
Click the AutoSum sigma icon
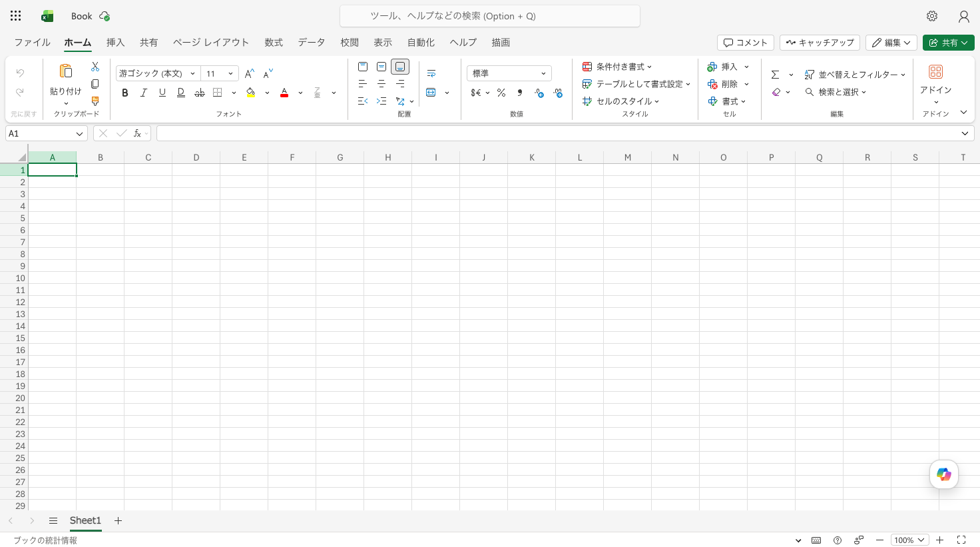pyautogui.click(x=776, y=75)
